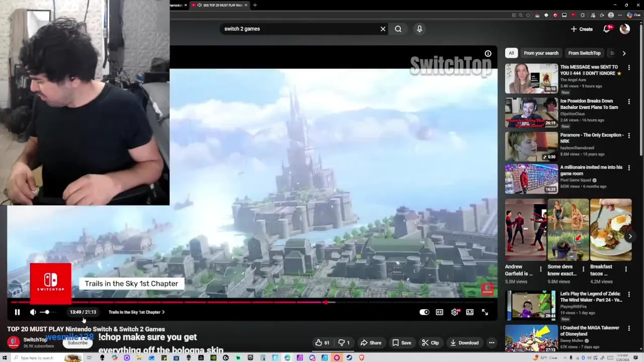Open the Andrew Garfield short
This screenshot has width=644, height=362.
coord(526,230)
